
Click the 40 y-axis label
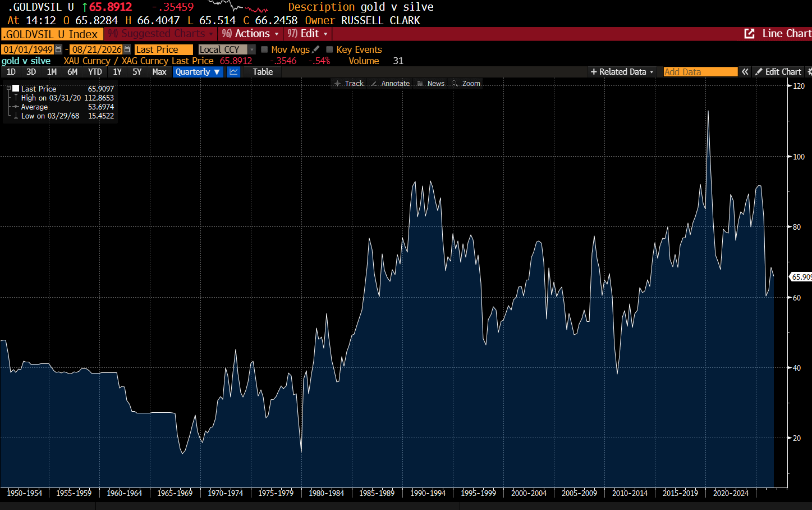(x=797, y=368)
